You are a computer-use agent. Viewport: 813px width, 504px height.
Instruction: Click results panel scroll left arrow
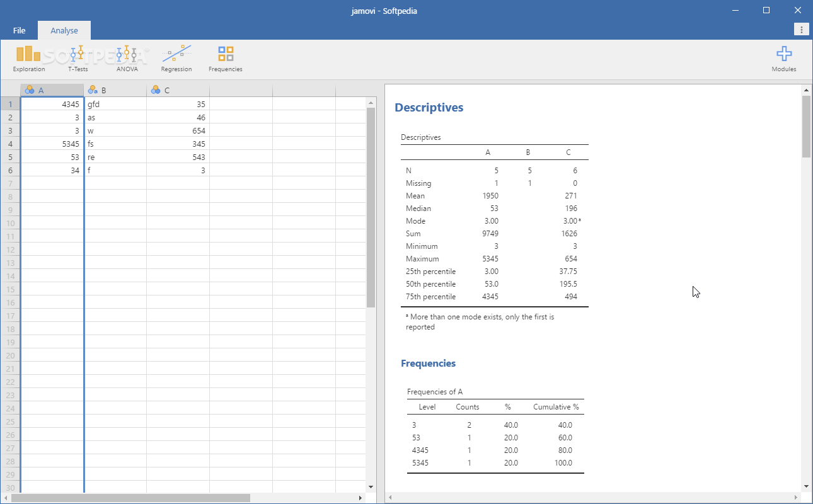pyautogui.click(x=390, y=498)
